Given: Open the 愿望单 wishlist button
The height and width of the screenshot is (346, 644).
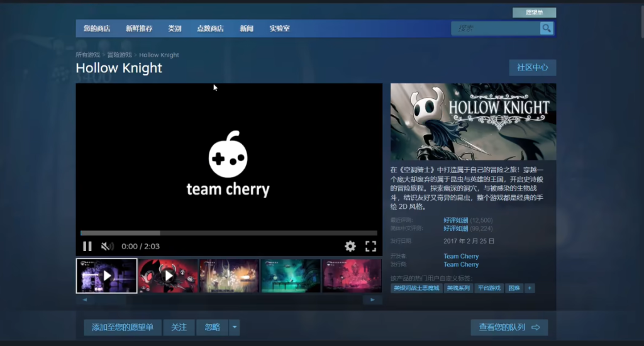Looking at the screenshot, I should [534, 13].
